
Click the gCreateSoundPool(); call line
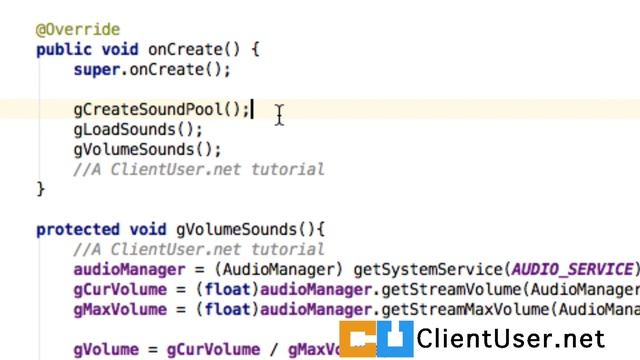[161, 110]
